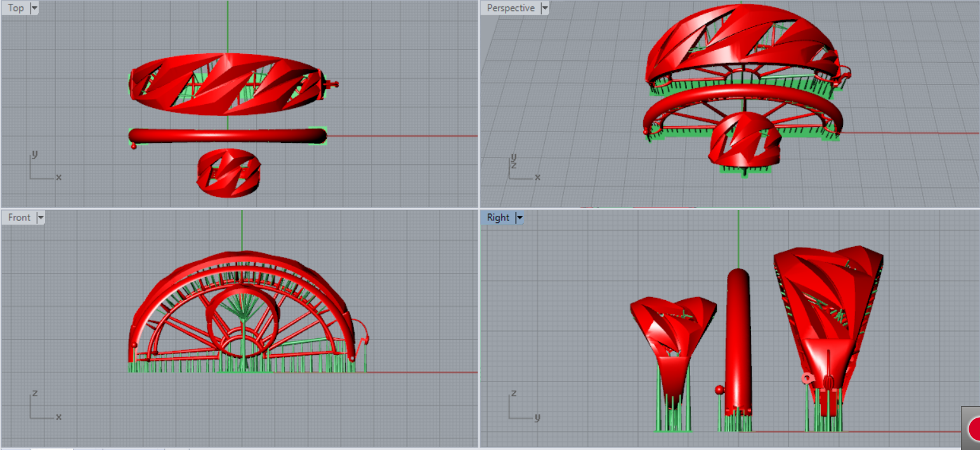
Task: Select the small ring model in Top viewport
Action: pos(228,173)
